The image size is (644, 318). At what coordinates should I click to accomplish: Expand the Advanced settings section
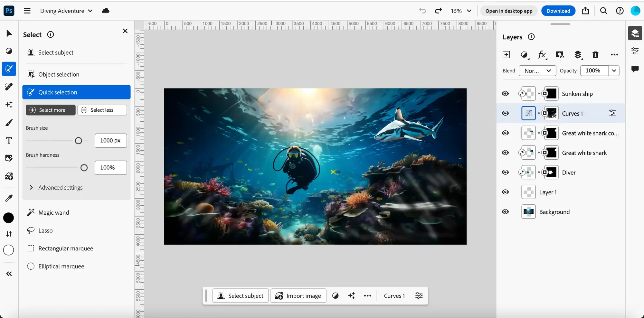tap(60, 187)
